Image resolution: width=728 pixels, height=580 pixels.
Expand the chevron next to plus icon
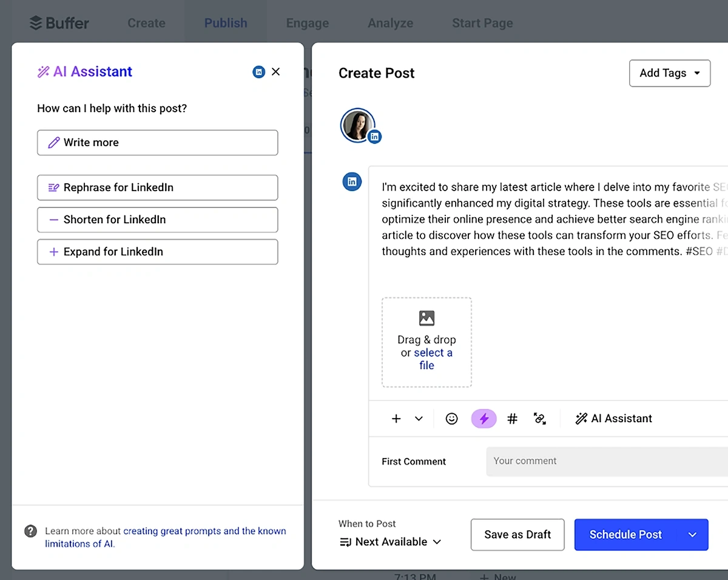419,419
